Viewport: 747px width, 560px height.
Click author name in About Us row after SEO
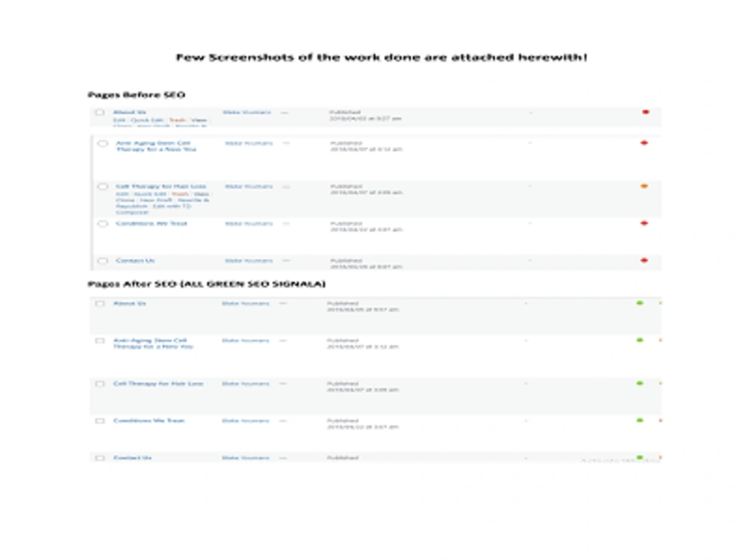coord(245,303)
